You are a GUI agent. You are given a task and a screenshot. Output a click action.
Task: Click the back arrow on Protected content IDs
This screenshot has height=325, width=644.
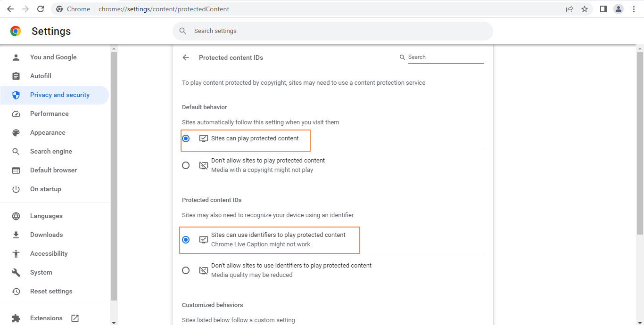pos(186,57)
